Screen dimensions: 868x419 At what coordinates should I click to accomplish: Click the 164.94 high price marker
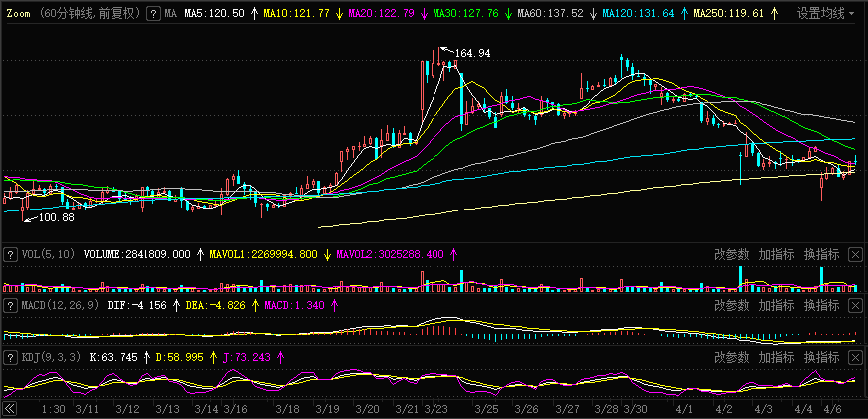tap(472, 52)
